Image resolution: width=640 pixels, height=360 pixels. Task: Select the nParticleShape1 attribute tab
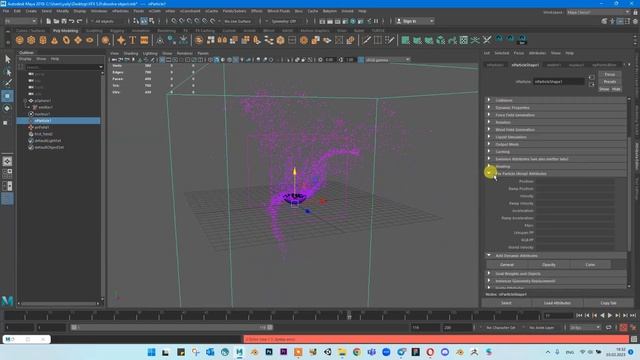point(525,65)
